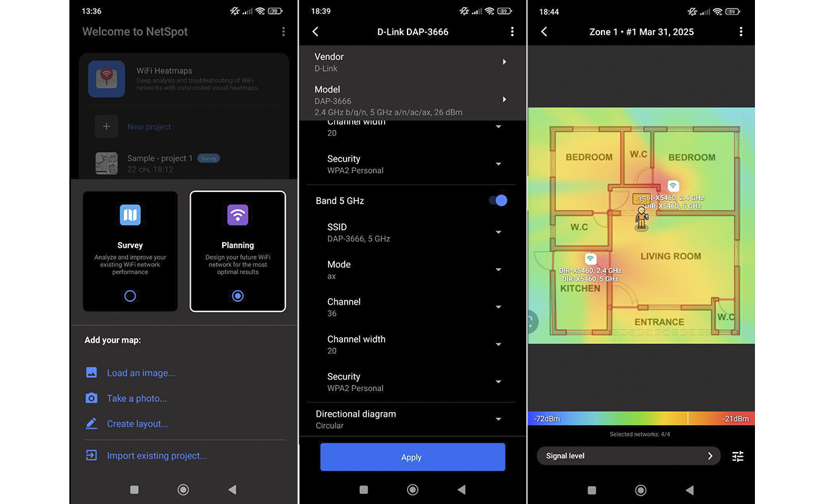Tap the Create layout pencil icon
The height and width of the screenshot is (504, 827).
(x=91, y=423)
